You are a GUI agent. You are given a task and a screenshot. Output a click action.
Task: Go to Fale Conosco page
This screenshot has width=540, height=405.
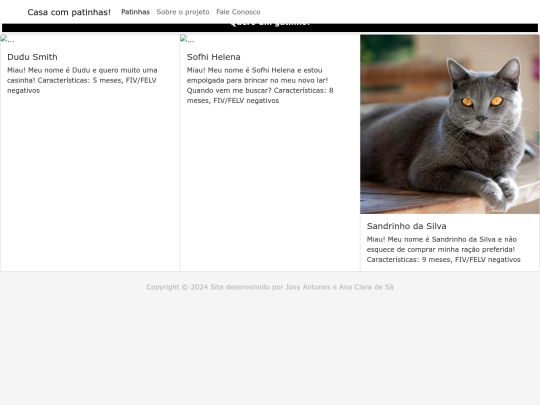(x=238, y=12)
